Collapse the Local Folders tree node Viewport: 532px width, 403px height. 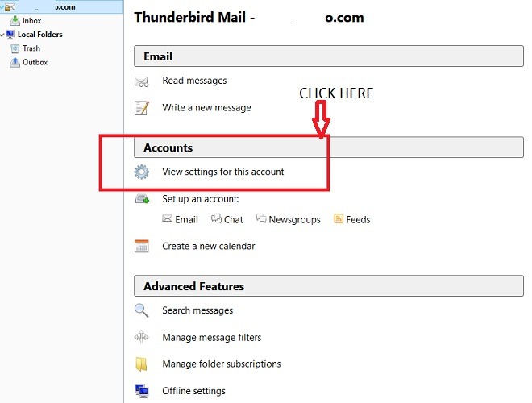click(x=2, y=35)
